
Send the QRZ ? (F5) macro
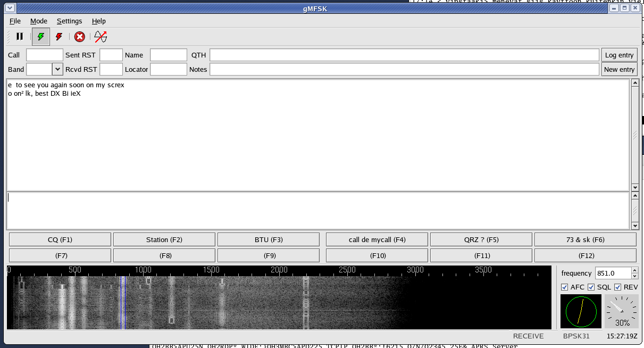click(x=481, y=239)
